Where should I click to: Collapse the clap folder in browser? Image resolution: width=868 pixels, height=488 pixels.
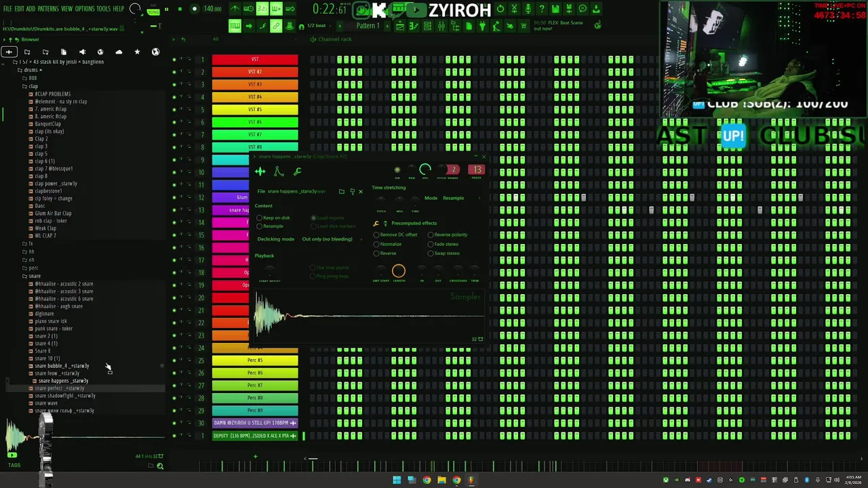33,87
